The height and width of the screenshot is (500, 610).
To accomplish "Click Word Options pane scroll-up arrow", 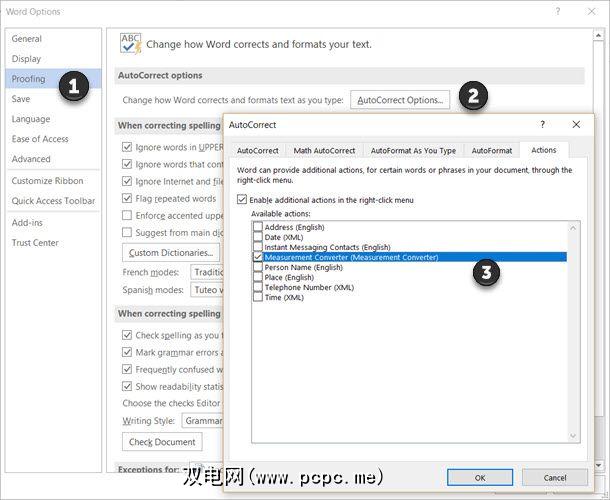I will pos(598,35).
